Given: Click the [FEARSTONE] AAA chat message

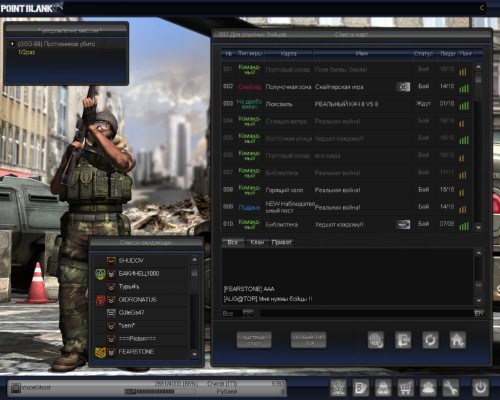Looking at the screenshot, I should click(x=249, y=289).
